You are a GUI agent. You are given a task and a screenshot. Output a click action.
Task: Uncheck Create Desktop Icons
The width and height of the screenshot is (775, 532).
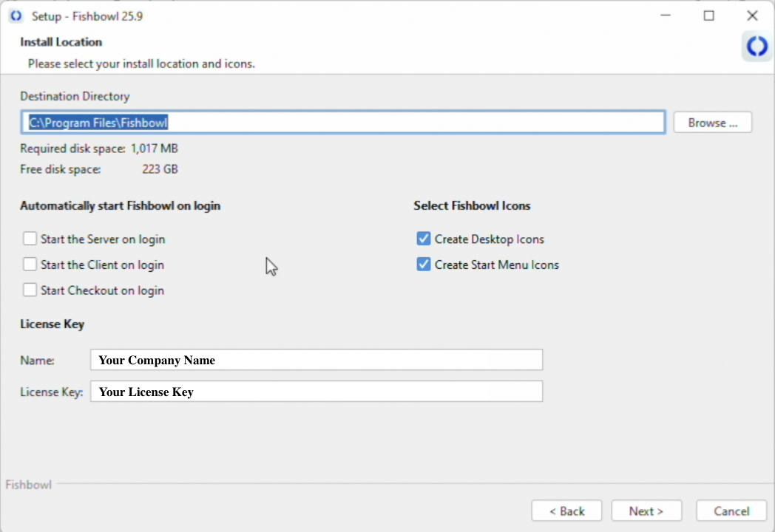pyautogui.click(x=423, y=238)
